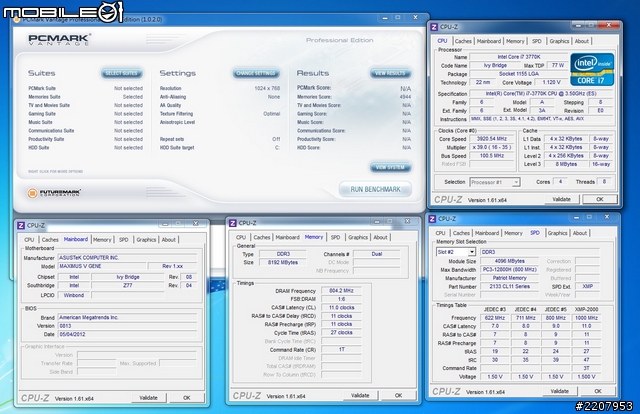Click Validate in Mainboard window
Image resolution: width=640 pixels, height=414 pixels.
(x=148, y=398)
